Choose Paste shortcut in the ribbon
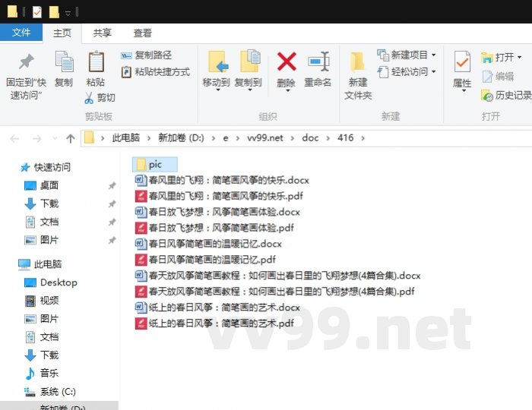 point(156,72)
